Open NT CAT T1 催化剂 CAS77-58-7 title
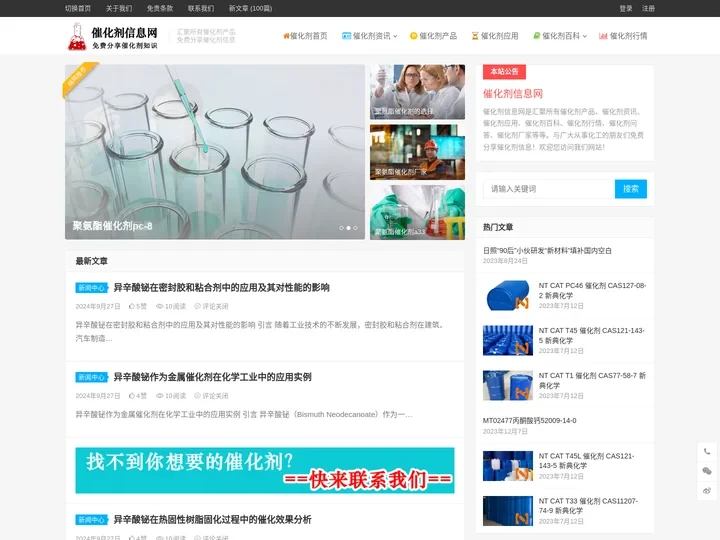Image resolution: width=720 pixels, height=540 pixels. point(592,380)
